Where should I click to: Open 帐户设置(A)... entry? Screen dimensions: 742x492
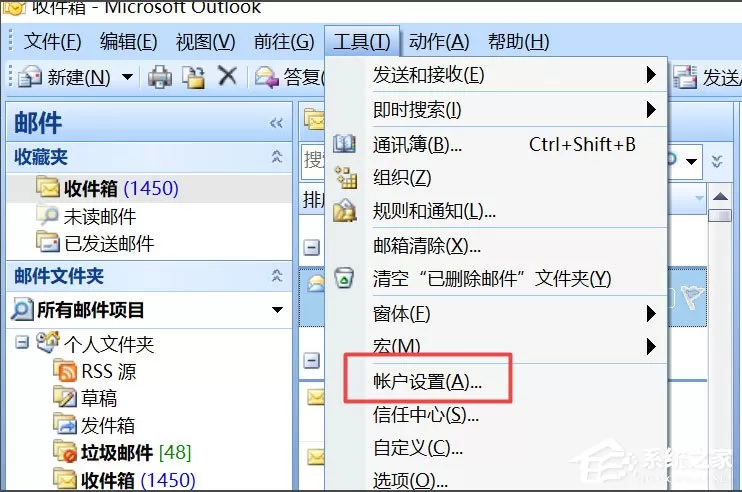pos(495,381)
